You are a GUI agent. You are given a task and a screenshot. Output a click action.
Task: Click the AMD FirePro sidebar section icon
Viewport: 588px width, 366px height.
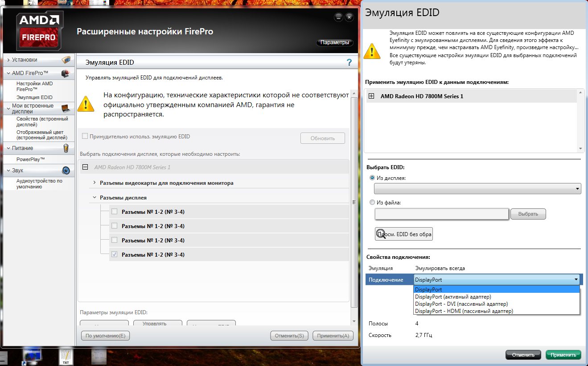tap(66, 73)
